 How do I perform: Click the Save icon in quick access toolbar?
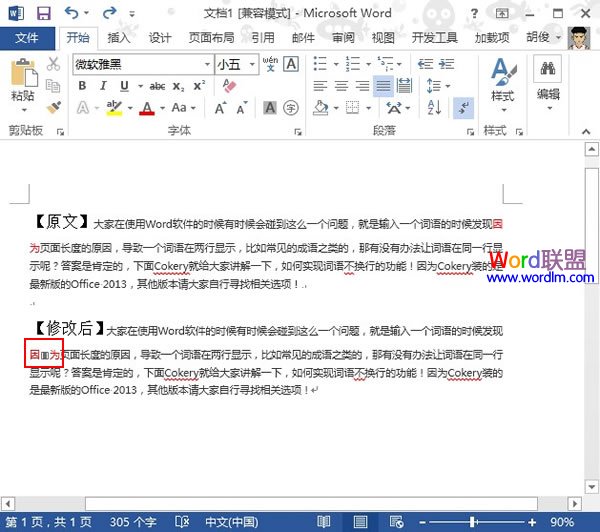pos(43,13)
